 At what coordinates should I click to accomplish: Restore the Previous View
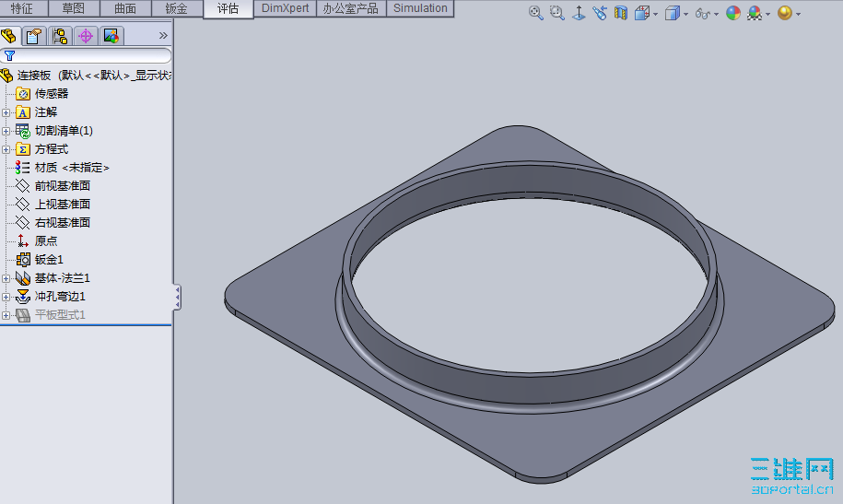[600, 13]
